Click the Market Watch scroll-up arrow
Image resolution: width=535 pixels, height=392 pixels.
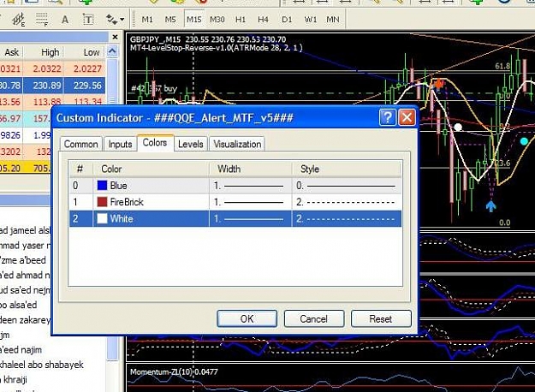(x=112, y=51)
